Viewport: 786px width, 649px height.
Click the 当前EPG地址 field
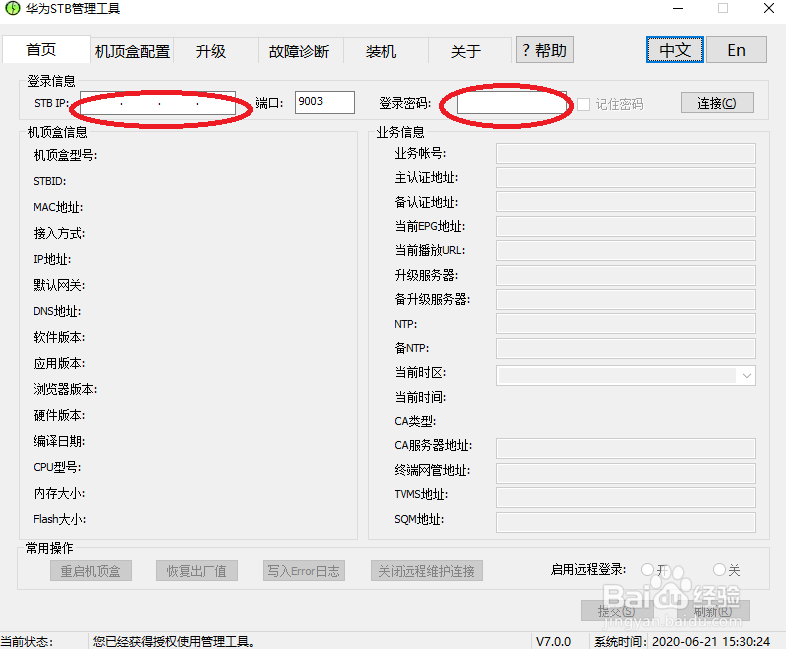pos(626,227)
